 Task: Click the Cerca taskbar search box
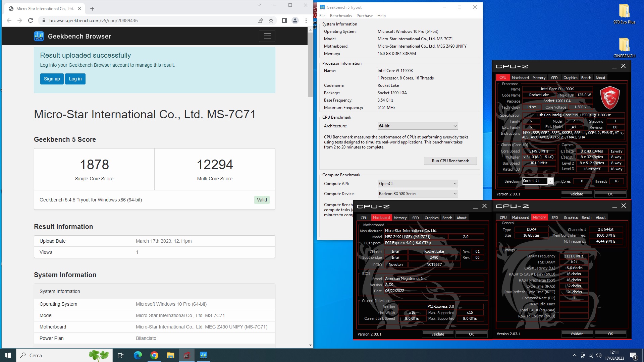click(64, 355)
